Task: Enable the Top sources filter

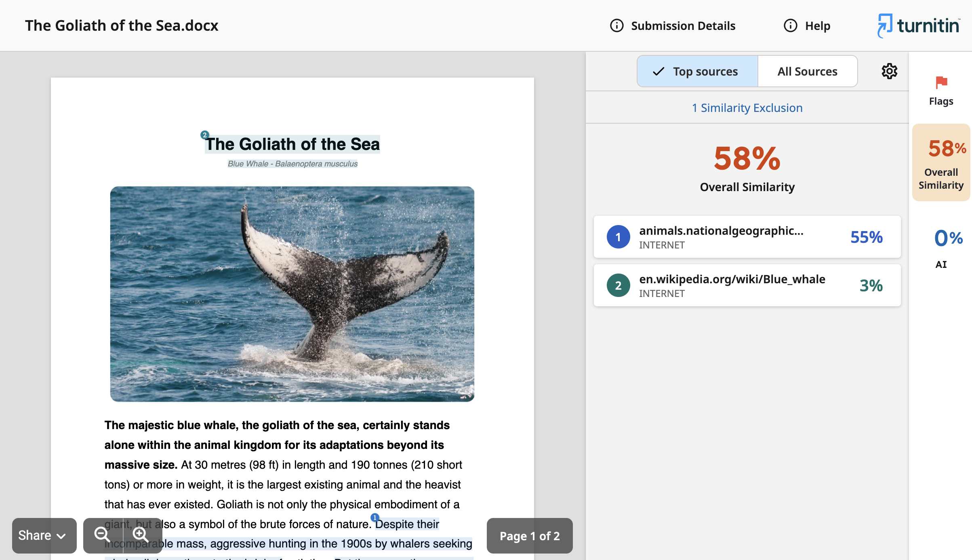Action: [696, 71]
